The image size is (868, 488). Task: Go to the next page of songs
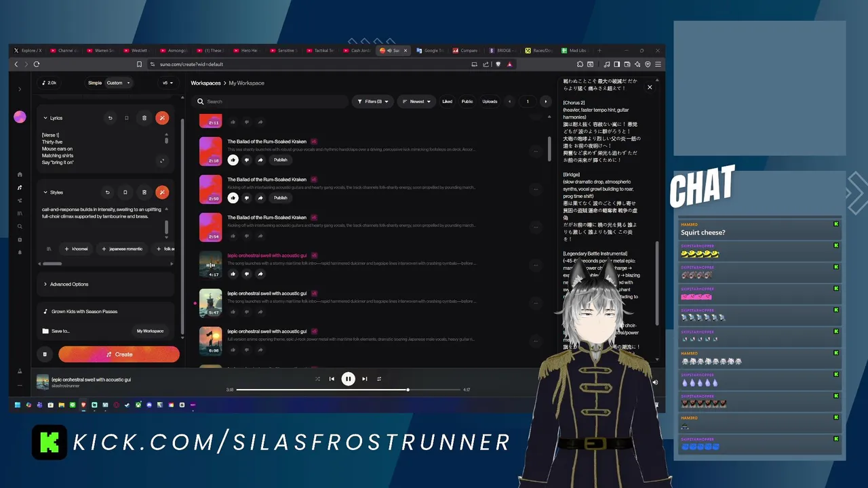point(545,102)
